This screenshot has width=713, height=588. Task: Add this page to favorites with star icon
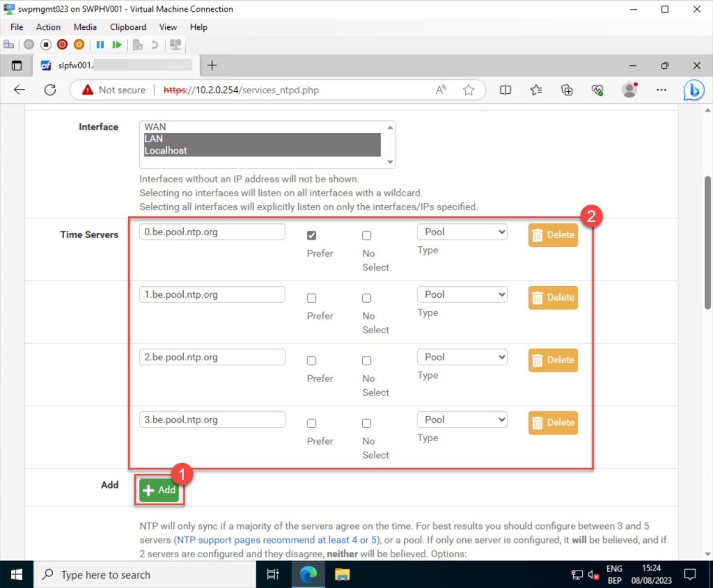469,90
